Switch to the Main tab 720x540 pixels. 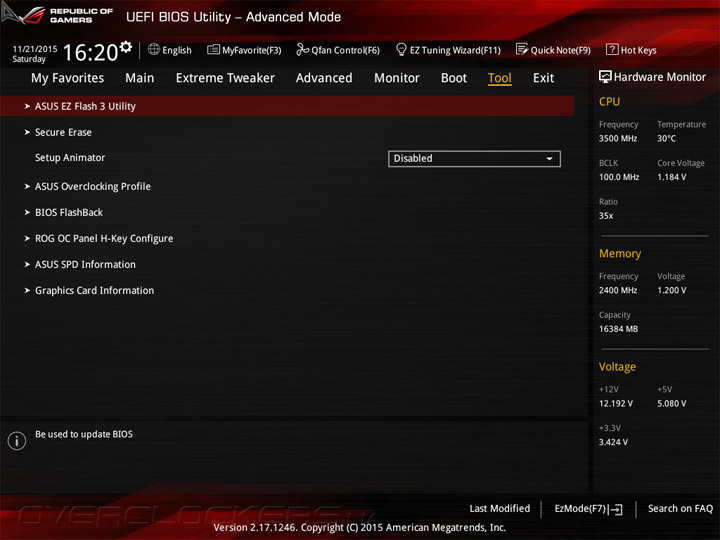pos(140,78)
